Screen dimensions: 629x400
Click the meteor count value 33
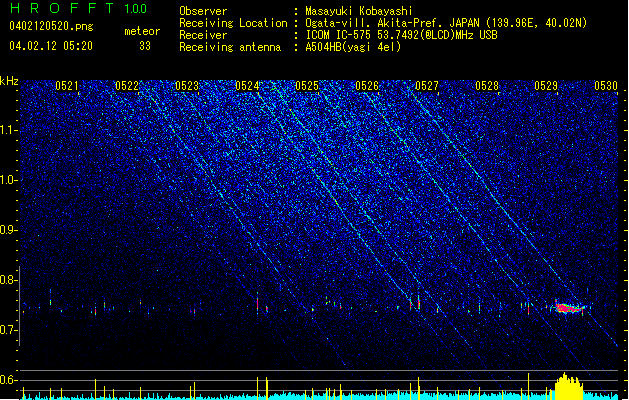(x=145, y=46)
